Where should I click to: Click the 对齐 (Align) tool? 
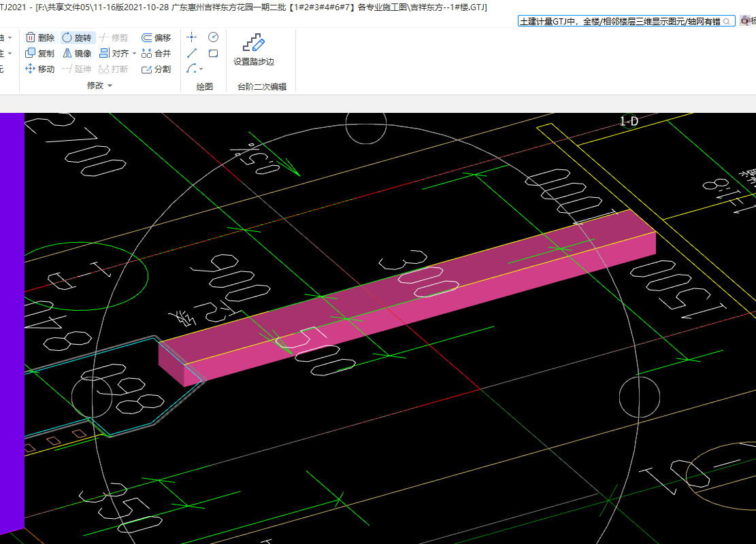point(114,54)
